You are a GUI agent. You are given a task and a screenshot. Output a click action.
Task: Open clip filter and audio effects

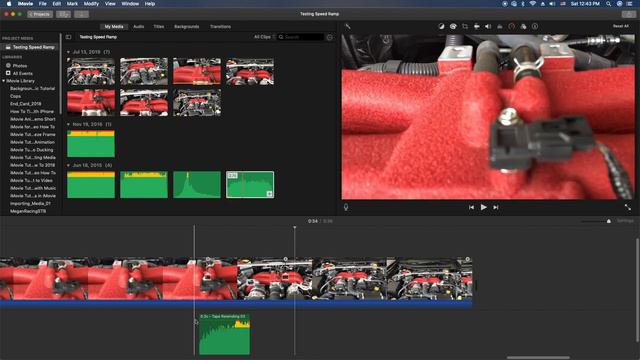[x=523, y=27]
